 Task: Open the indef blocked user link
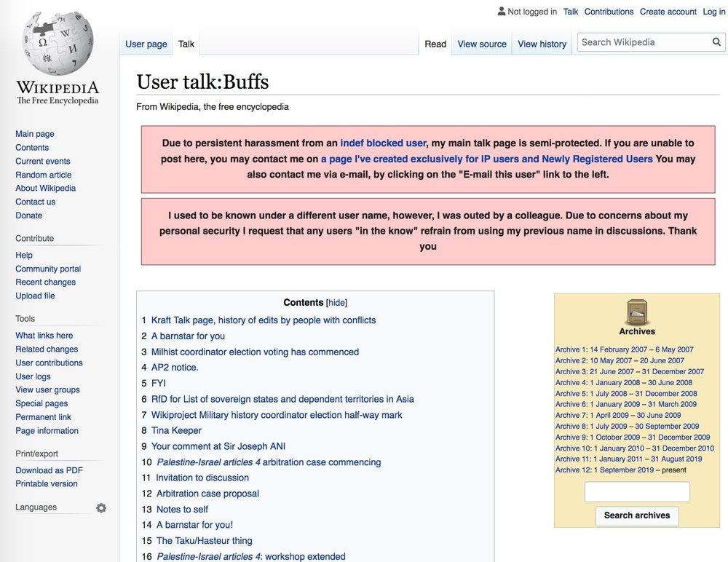coord(383,143)
